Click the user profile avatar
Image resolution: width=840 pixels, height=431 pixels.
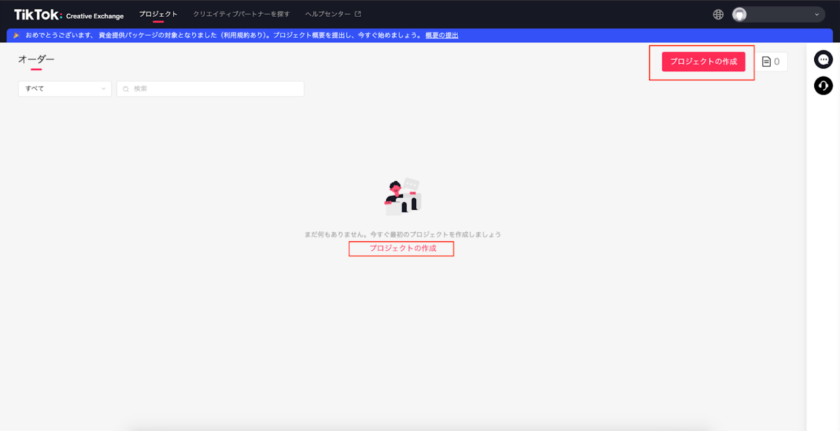pos(740,15)
